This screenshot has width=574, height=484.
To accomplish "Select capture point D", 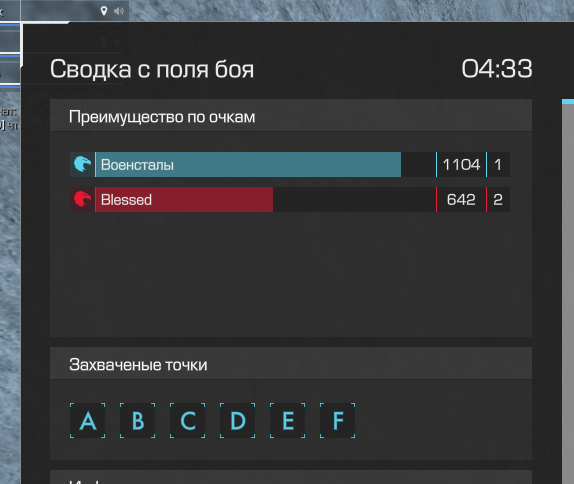I will pos(238,421).
